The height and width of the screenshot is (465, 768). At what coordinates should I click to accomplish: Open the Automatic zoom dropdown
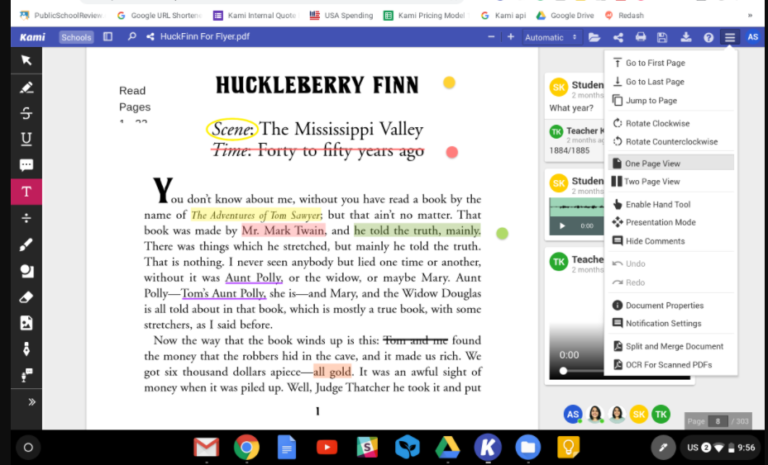pos(551,37)
